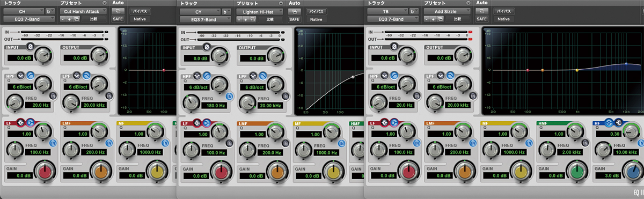Open EQ3 7-Band plugin selector in CY window
Viewport: 644px width, 199px height.
coord(206,19)
